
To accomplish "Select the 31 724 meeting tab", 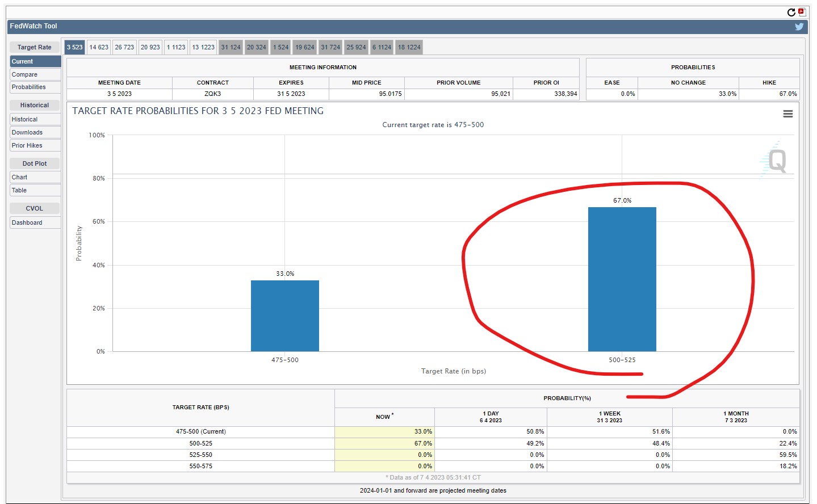I will 330,47.
